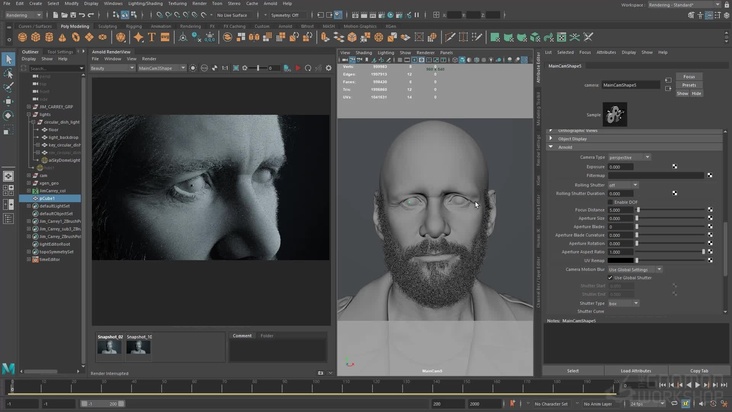The width and height of the screenshot is (732, 412).
Task: Enable the DOF checkbox
Action: (611, 202)
